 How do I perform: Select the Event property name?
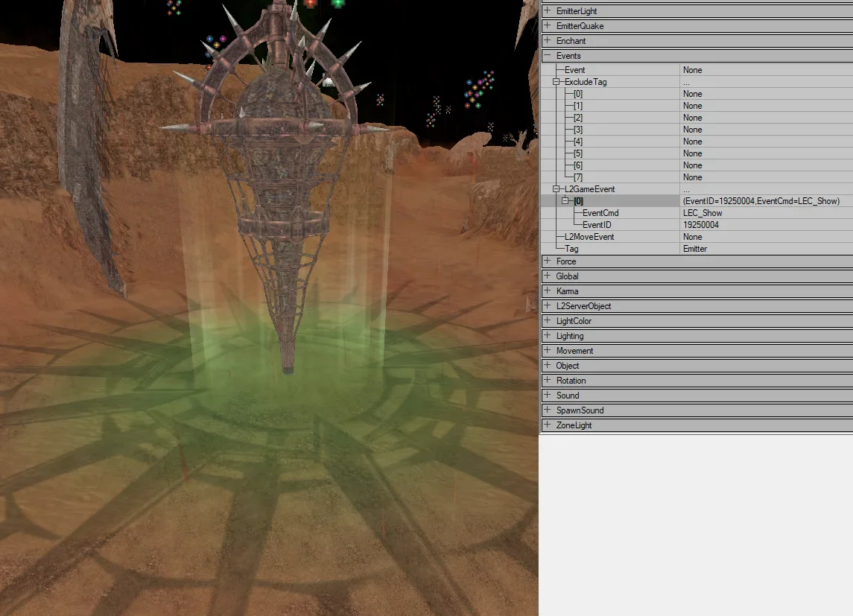coord(574,69)
